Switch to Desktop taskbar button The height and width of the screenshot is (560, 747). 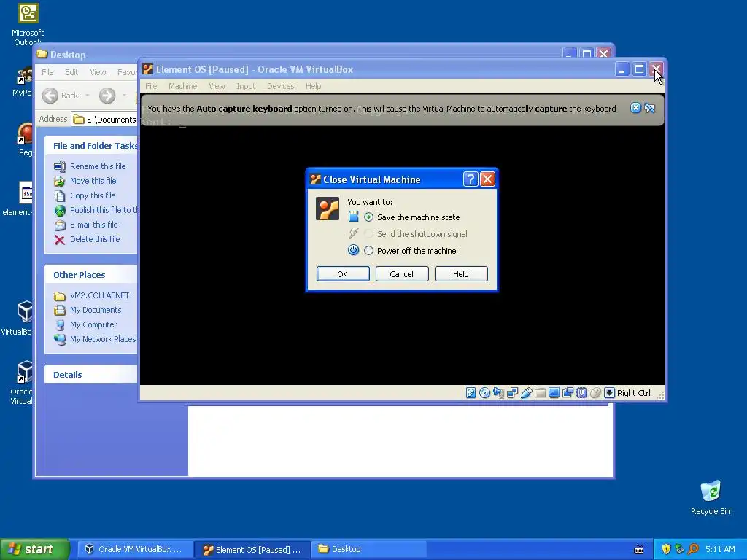click(x=369, y=549)
